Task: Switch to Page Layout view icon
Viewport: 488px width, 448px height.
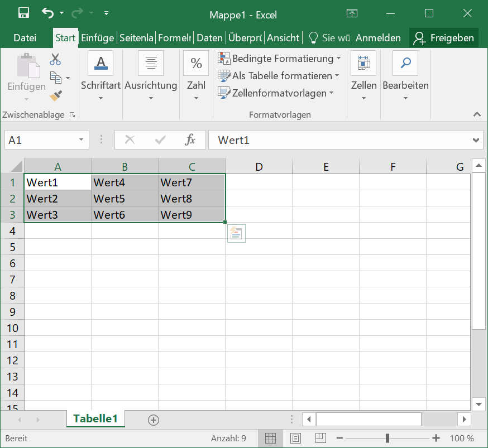Action: tap(295, 439)
